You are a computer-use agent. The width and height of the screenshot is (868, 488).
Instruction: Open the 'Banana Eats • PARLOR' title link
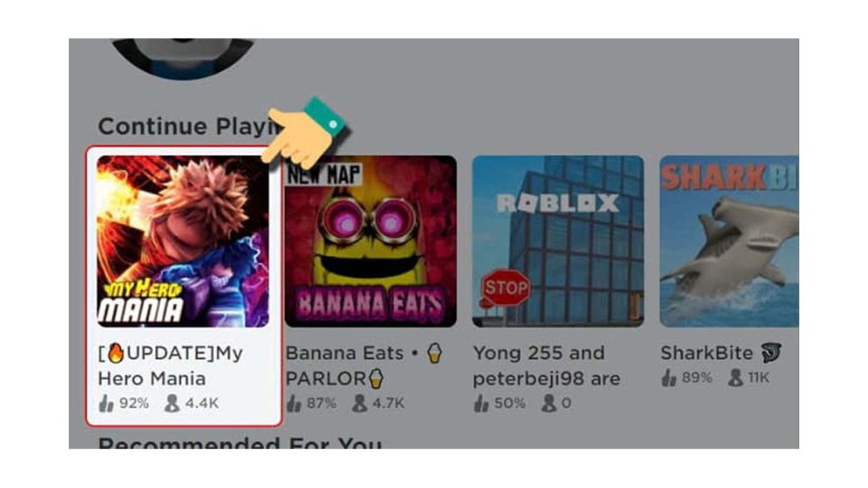pos(363,366)
